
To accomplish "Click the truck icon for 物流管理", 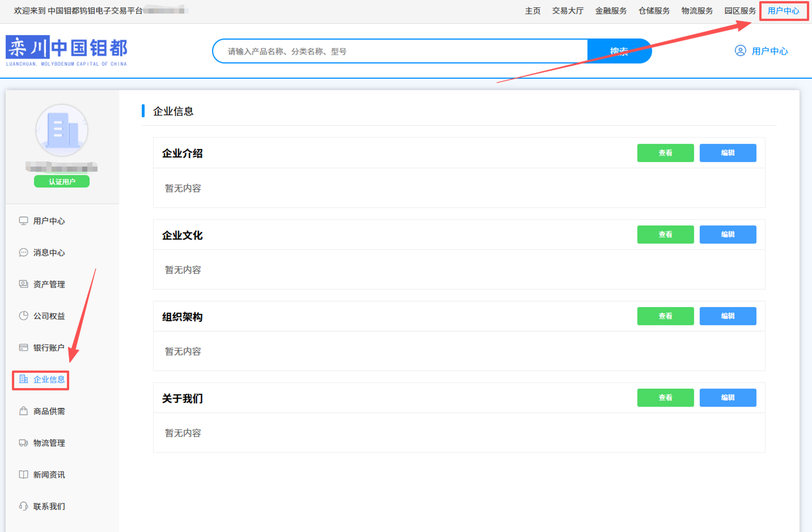I will (x=24, y=443).
